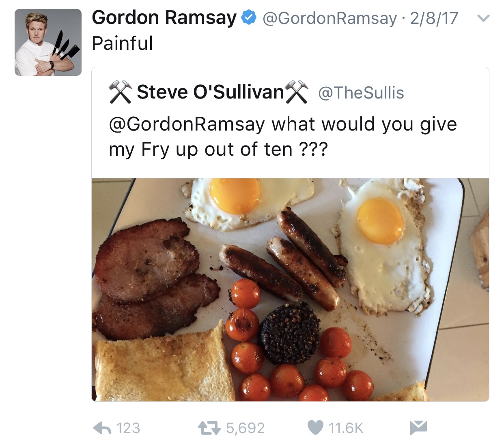The width and height of the screenshot is (504, 448).
Task: Send via direct message envelope icon
Action: pos(418,428)
